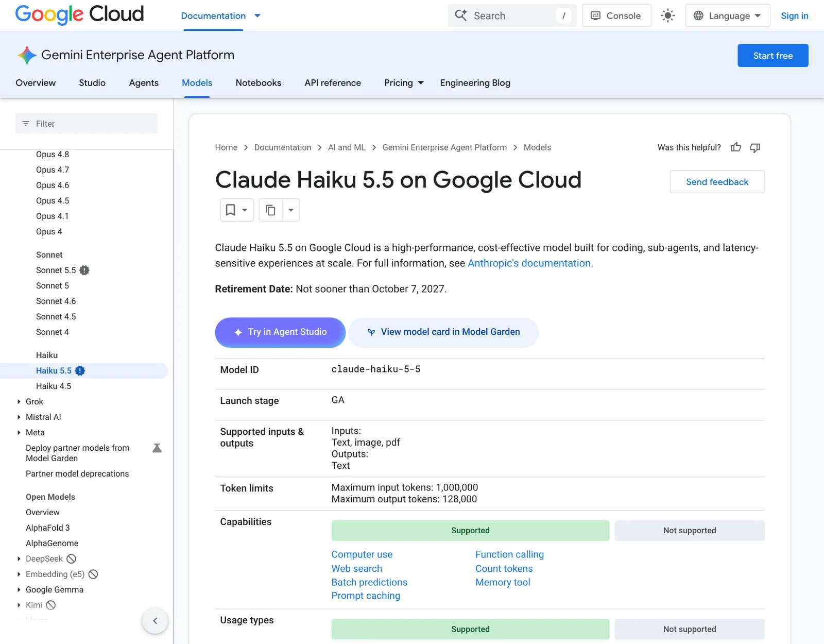Viewport: 824px width, 644px height.
Task: Click View model card in Model Garden
Action: [x=443, y=332]
